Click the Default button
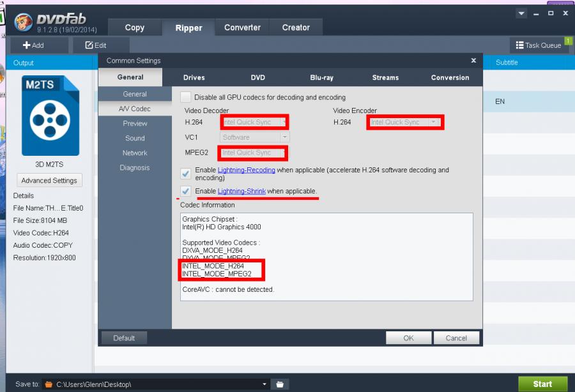The height and width of the screenshot is (392, 575). 124,338
